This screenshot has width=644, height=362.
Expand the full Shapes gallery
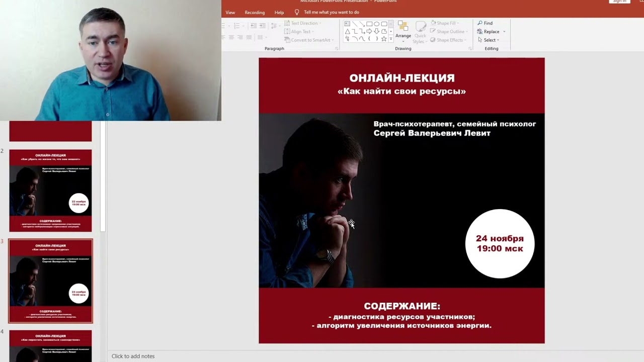pos(391,39)
